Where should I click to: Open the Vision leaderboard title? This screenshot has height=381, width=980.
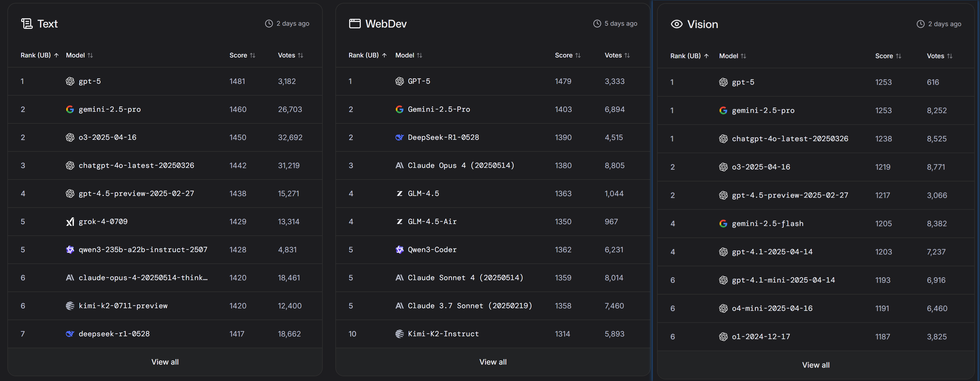[x=702, y=24]
